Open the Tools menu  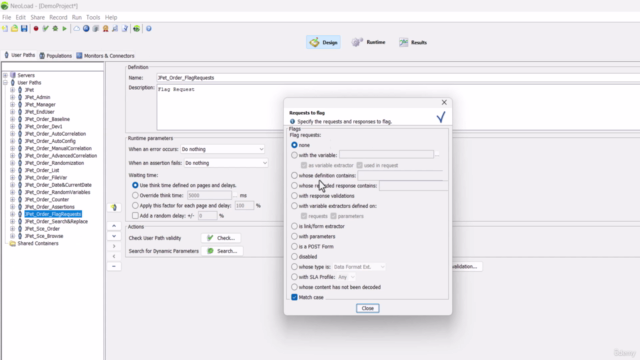pyautogui.click(x=93, y=17)
